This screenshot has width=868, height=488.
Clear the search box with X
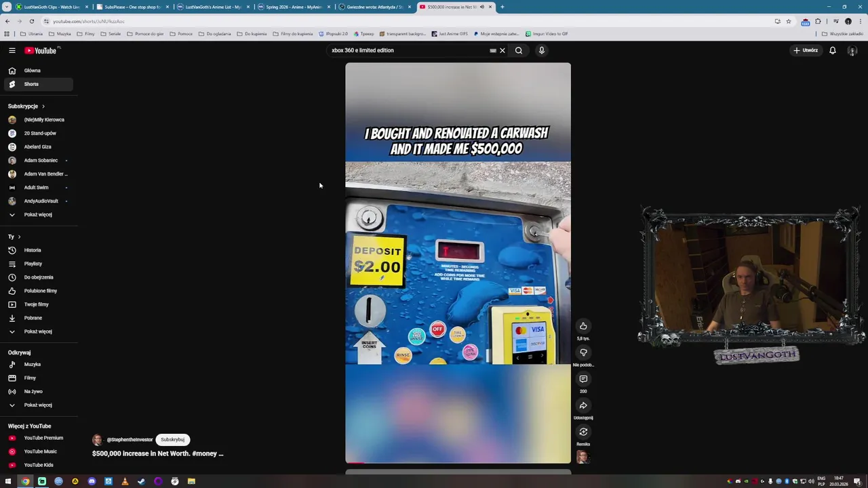pos(502,50)
